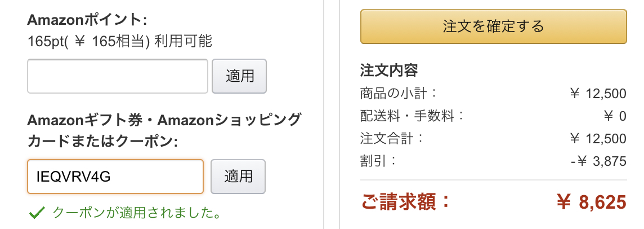This screenshot has height=229, width=644.
Task: Click the green coupon-applied checkmark icon
Action: click(x=37, y=213)
